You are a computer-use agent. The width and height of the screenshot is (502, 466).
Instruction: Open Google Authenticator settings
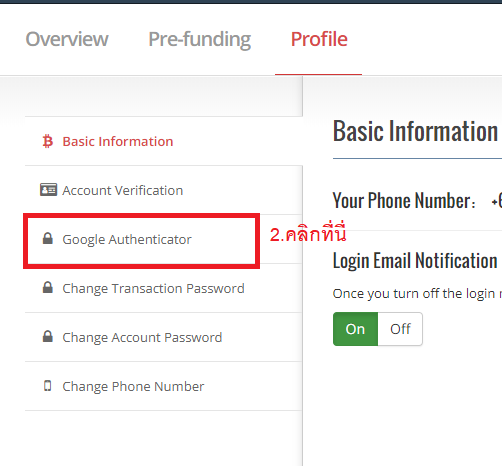(x=142, y=241)
